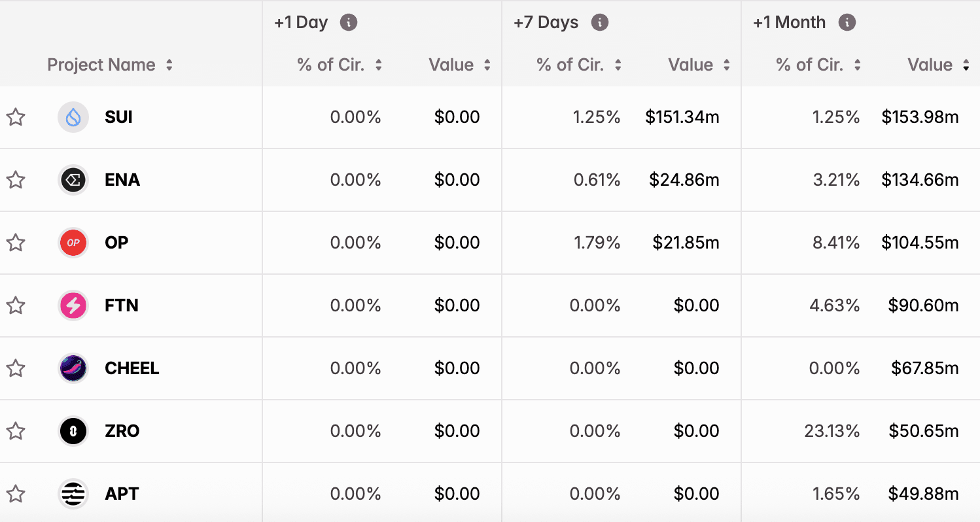980x522 pixels.
Task: Click the APT token logo
Action: point(73,493)
